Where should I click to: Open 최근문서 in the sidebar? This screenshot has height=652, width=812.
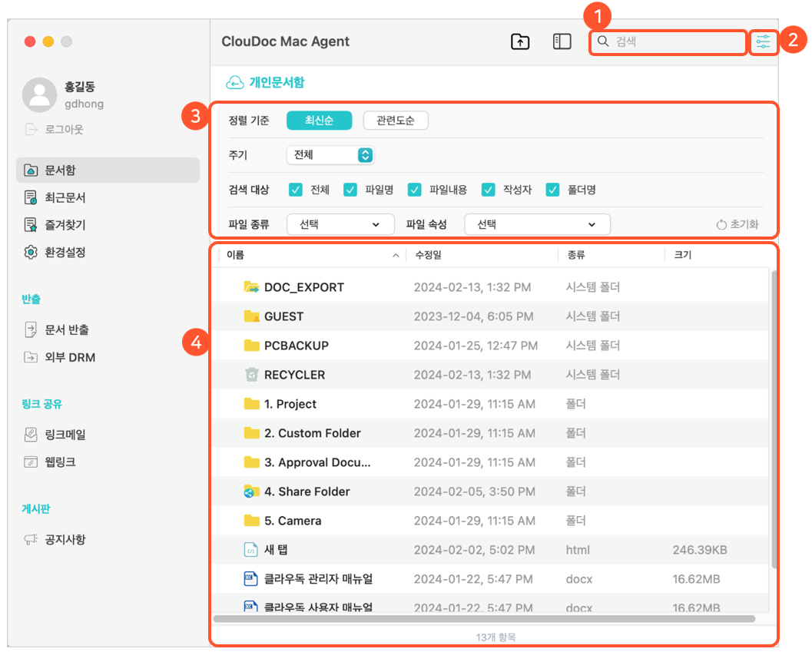[65, 197]
